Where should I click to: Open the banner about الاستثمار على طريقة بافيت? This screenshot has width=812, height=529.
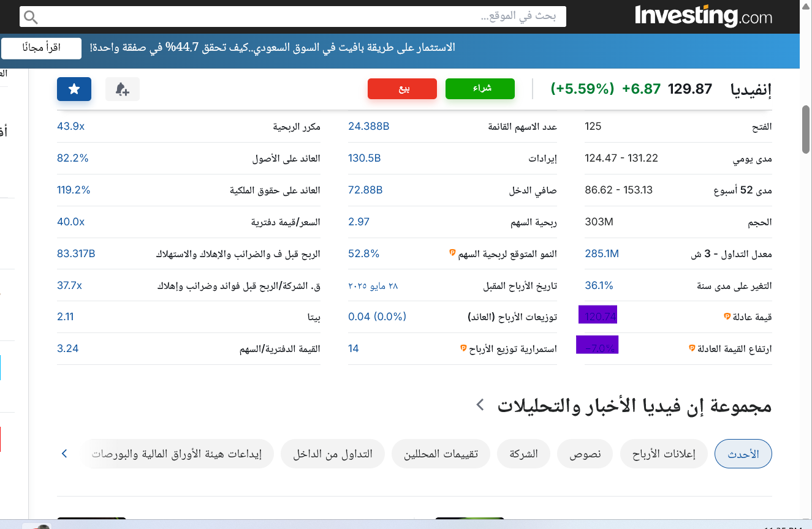click(273, 48)
